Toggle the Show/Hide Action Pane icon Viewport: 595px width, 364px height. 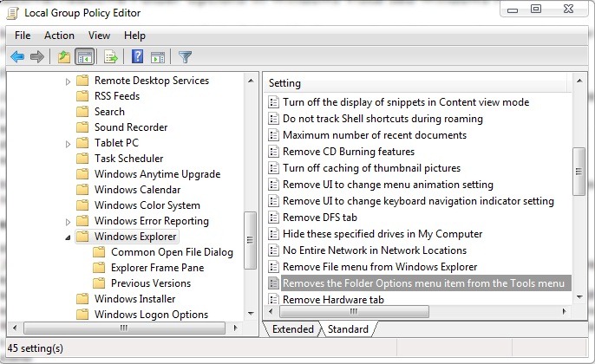click(x=158, y=57)
